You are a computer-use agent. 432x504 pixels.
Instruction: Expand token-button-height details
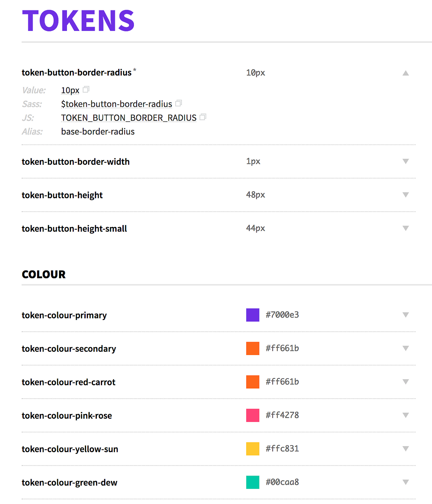(x=406, y=195)
